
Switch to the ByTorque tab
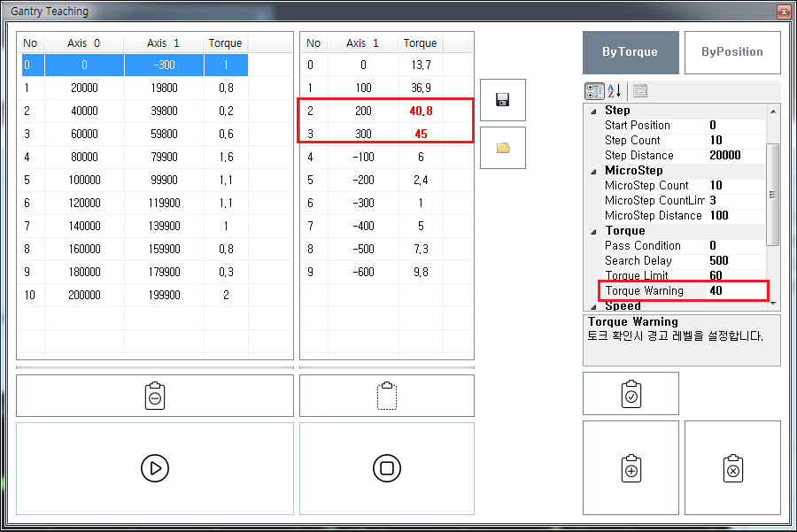coord(631,52)
